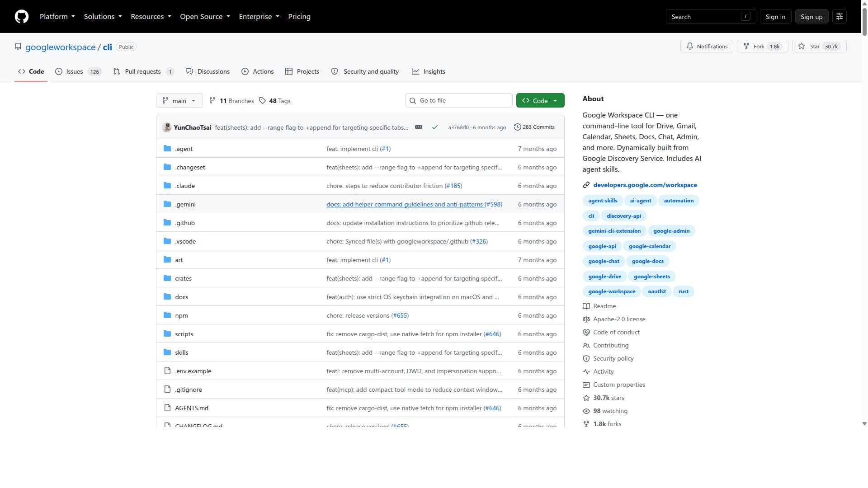Image resolution: width=868 pixels, height=488 pixels.
Task: Open the ai-agent topic tag
Action: pos(640,201)
